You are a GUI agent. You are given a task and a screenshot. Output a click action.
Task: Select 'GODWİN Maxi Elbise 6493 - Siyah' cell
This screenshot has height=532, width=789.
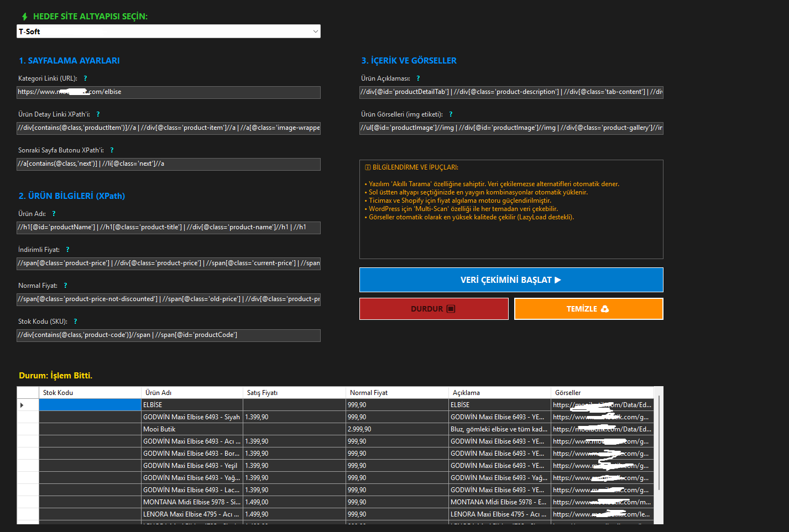pos(192,417)
